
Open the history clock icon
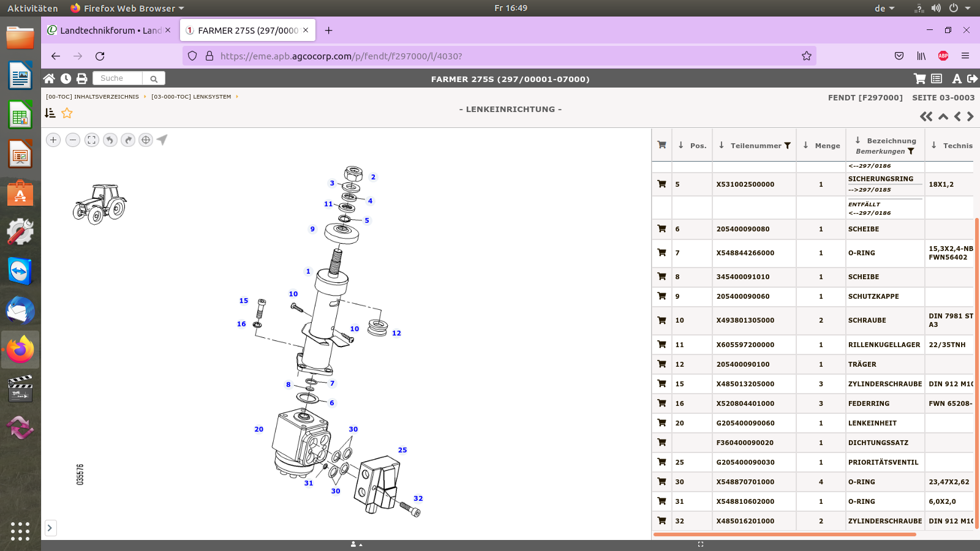66,78
